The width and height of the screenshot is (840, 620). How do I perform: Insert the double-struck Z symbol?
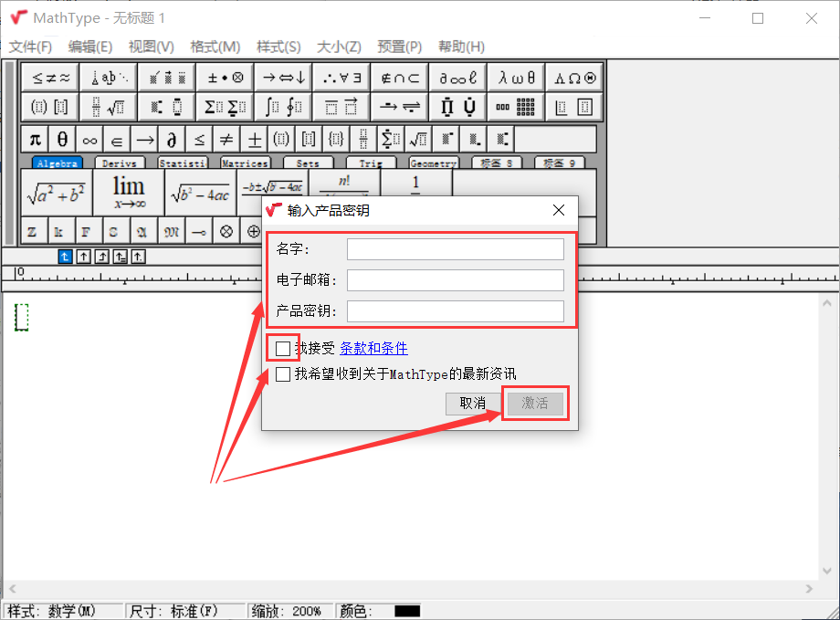click(35, 232)
